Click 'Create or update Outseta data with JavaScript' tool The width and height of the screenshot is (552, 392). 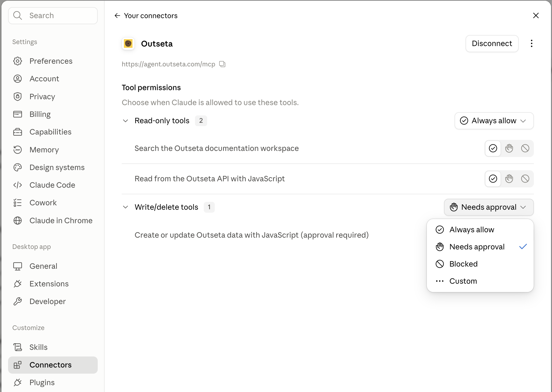[252, 235]
